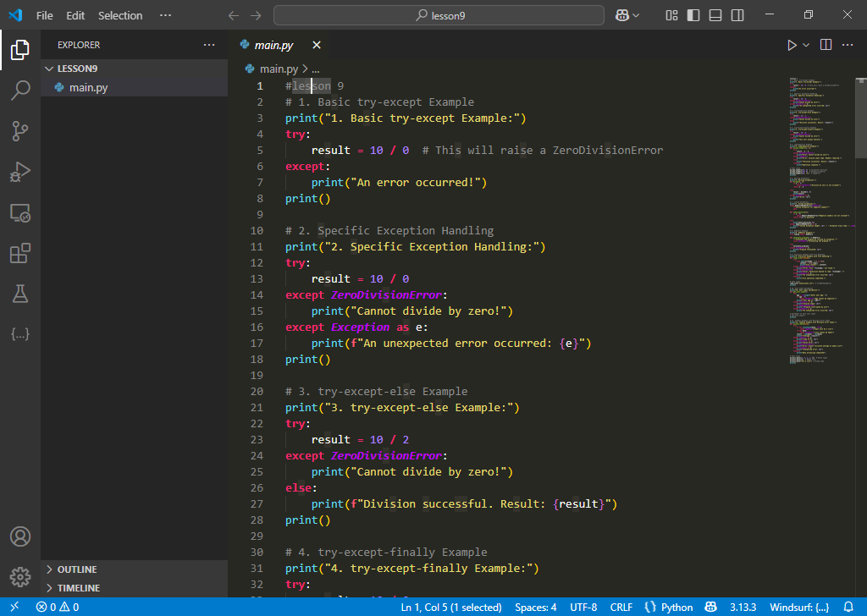Close the main.py tab
The width and height of the screenshot is (867, 616).
coord(317,45)
